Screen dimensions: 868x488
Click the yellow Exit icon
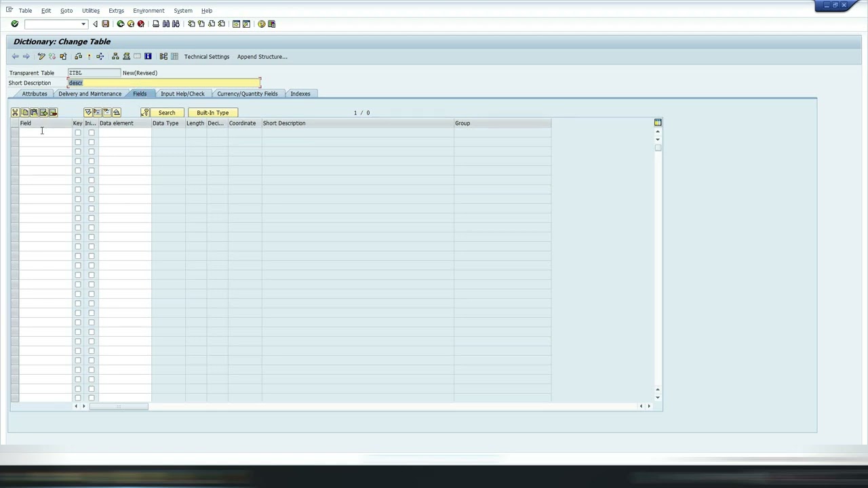point(131,24)
